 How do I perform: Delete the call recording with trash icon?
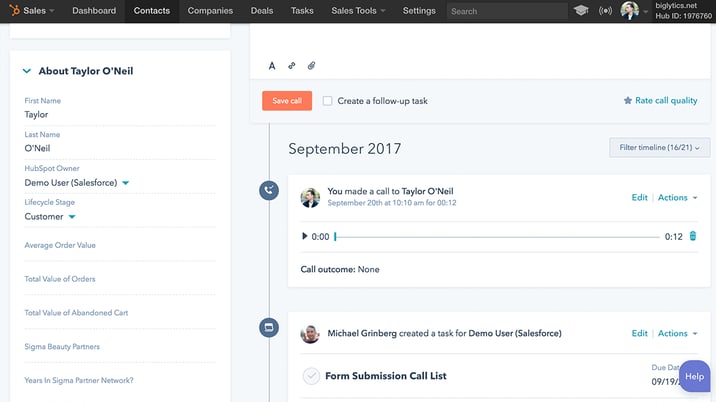(693, 236)
